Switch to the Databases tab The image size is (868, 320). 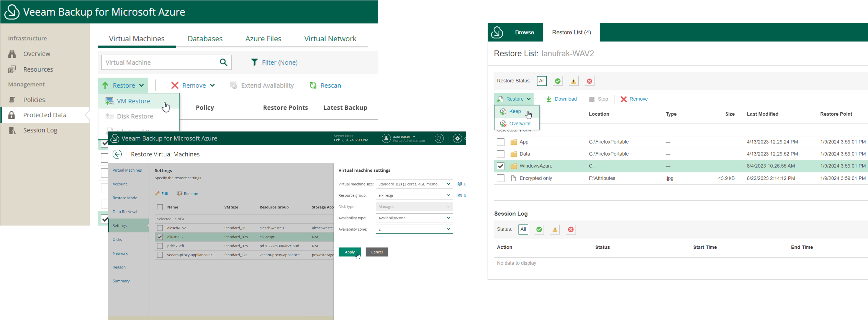click(205, 39)
